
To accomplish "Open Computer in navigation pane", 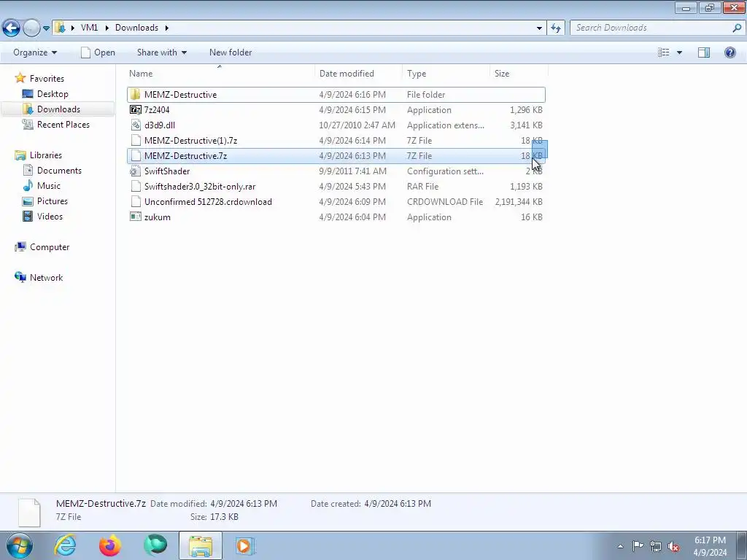I will [50, 247].
